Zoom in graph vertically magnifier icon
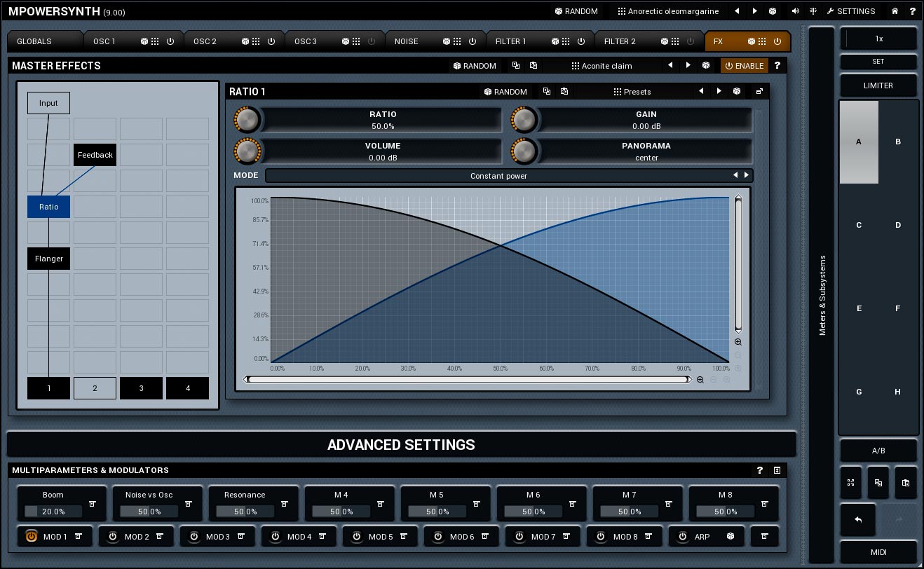924x569 pixels. point(738,342)
